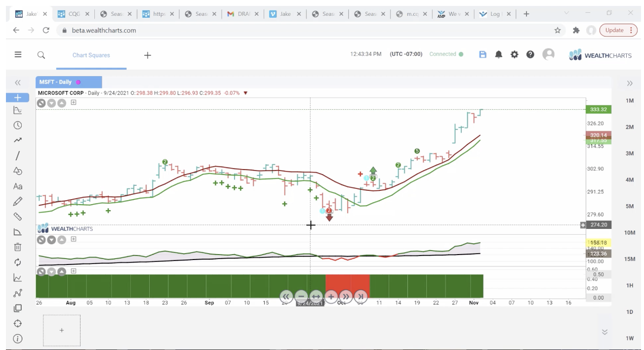
Task: Click the 274.20 crosshair price label plus
Action: pos(583,225)
